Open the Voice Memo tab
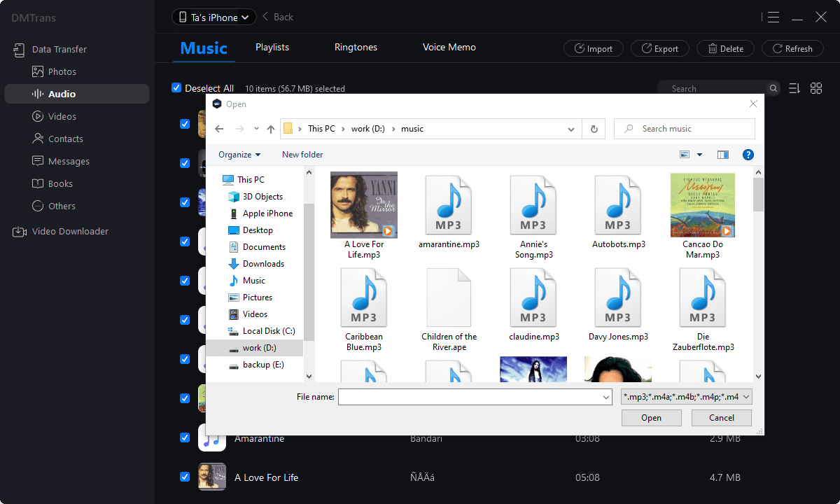Viewport: 840px width, 504px height. [449, 48]
